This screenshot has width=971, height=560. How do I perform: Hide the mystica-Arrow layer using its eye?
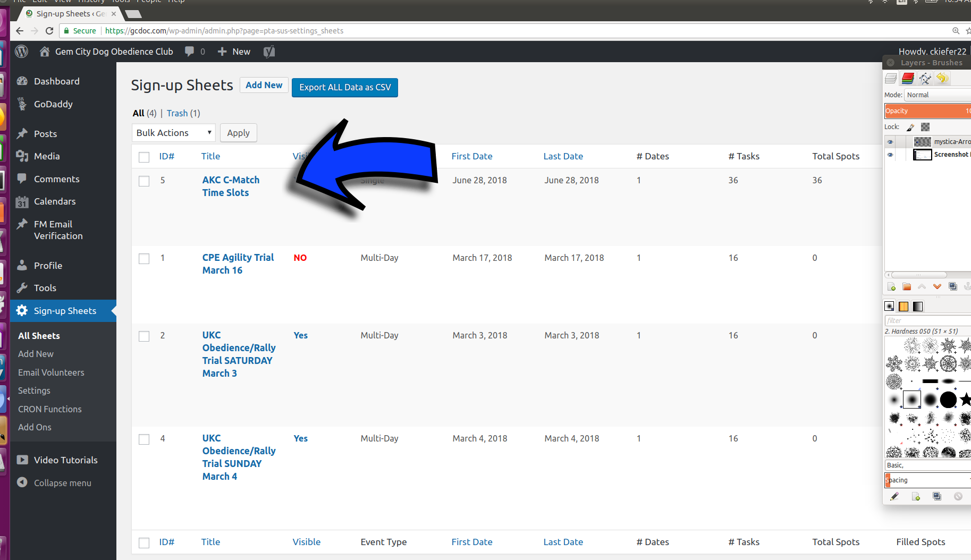tap(890, 142)
